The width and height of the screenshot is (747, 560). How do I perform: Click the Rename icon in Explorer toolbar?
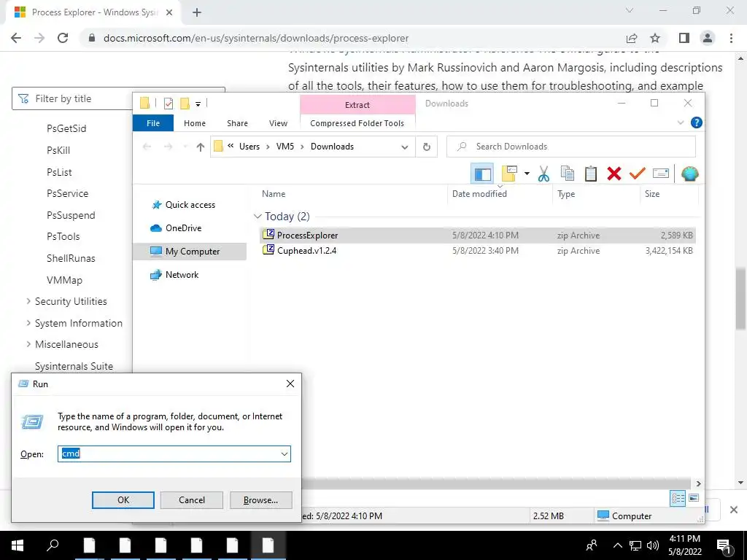click(x=661, y=174)
